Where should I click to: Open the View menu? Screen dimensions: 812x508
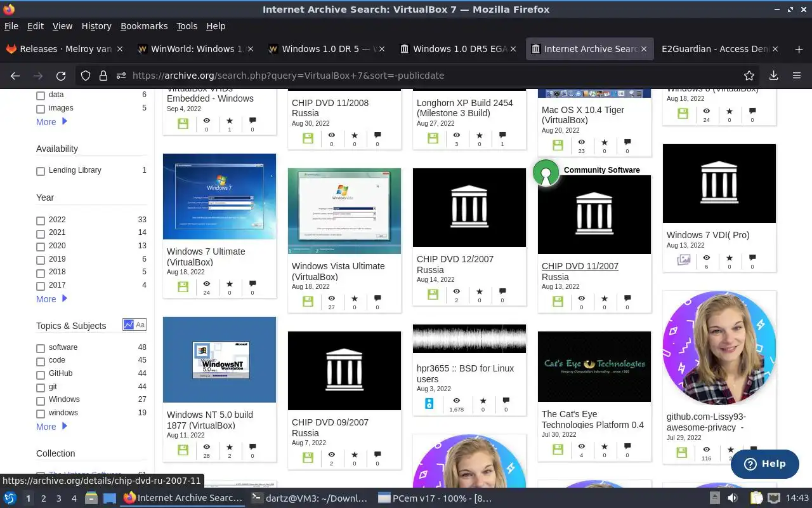pyautogui.click(x=62, y=26)
